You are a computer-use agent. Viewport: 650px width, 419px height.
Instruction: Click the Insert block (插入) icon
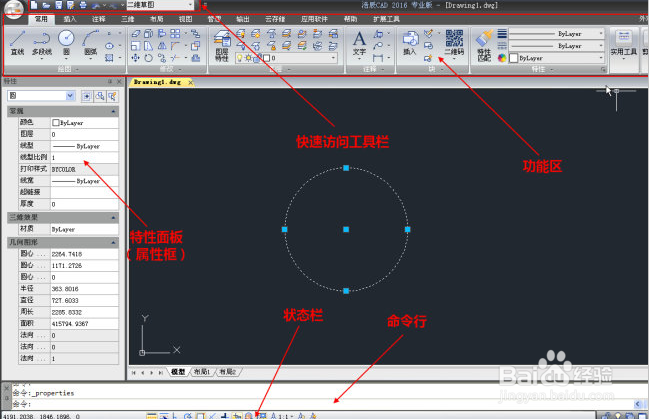click(410, 43)
